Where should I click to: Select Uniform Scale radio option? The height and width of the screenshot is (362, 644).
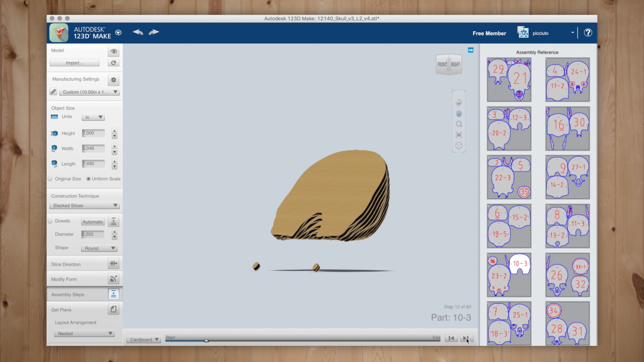88,179
